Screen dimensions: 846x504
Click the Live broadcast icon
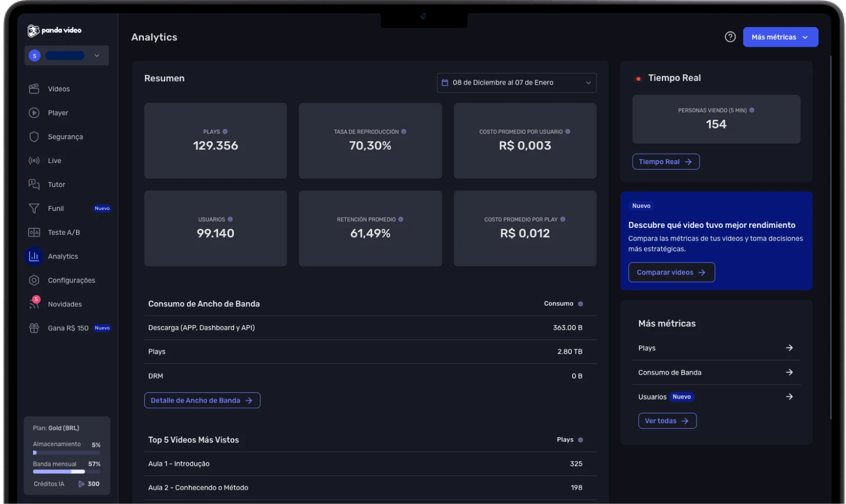[34, 161]
